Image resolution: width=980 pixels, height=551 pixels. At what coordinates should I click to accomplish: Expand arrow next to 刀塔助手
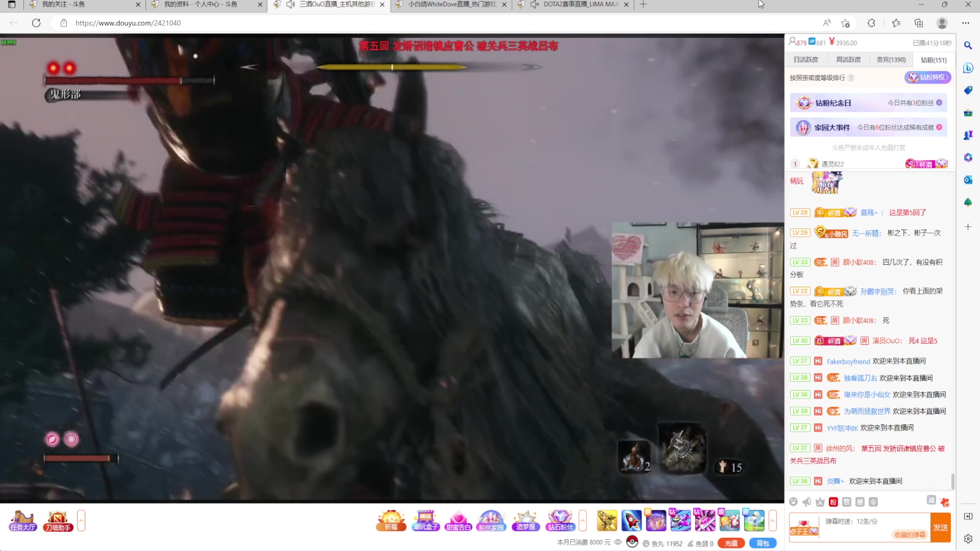(81, 521)
